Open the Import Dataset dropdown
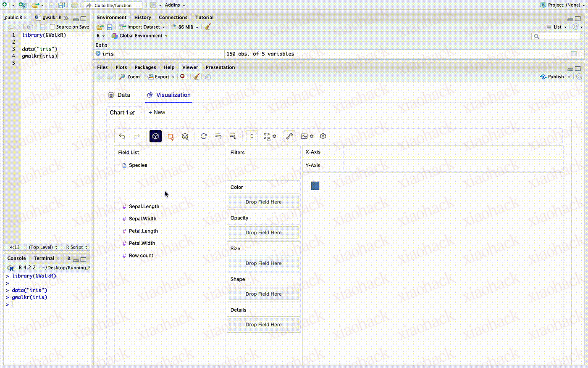 pos(143,27)
